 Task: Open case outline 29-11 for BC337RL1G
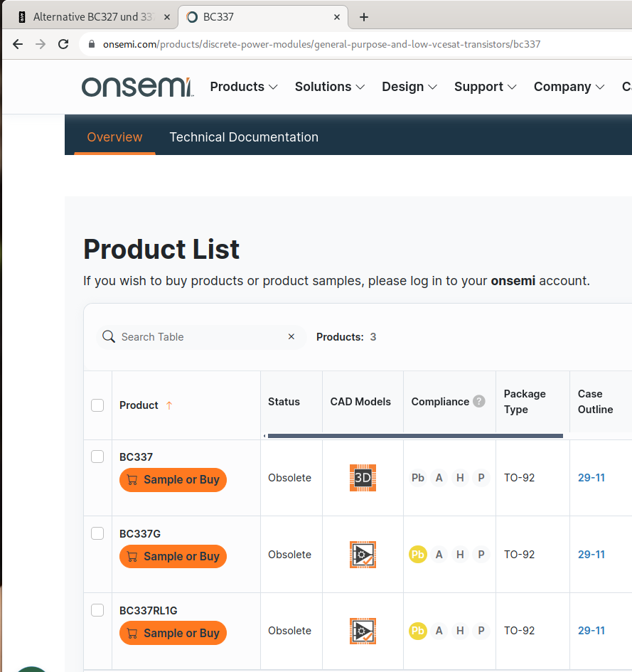591,631
